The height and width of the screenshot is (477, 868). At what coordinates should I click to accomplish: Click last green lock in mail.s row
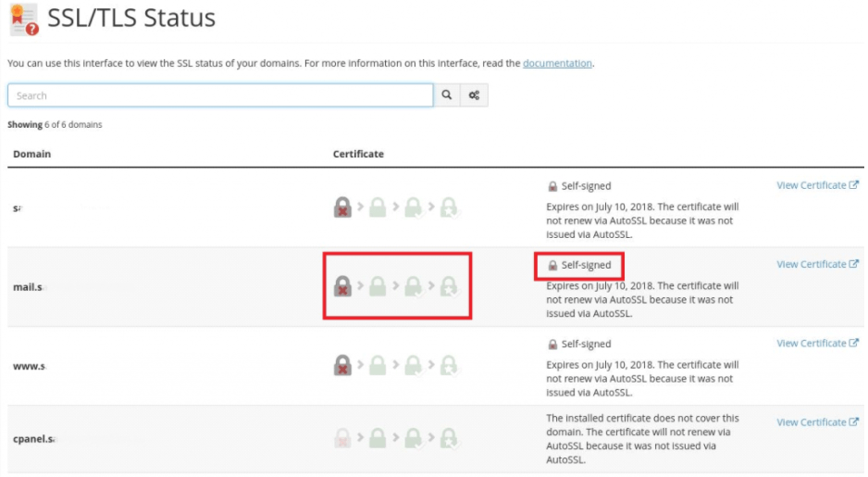(x=448, y=287)
